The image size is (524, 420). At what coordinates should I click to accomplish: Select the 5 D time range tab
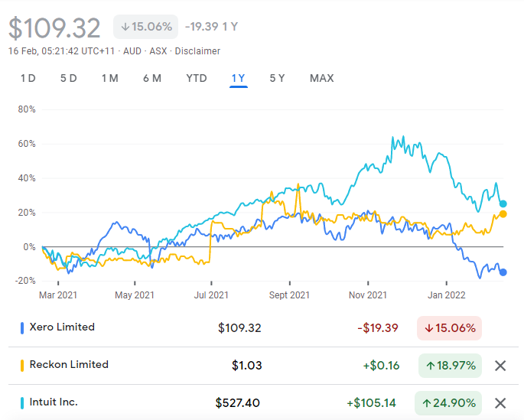[x=69, y=78]
